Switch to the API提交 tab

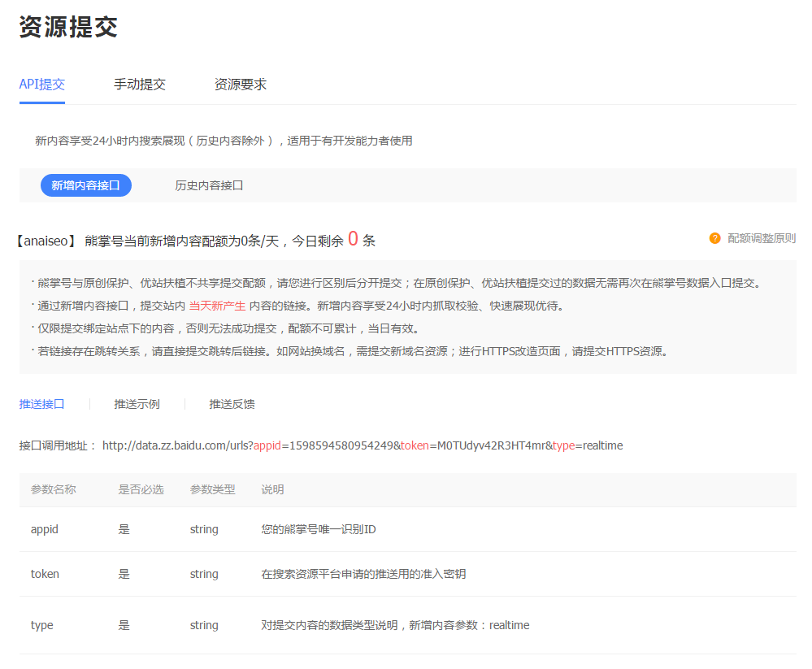(42, 85)
